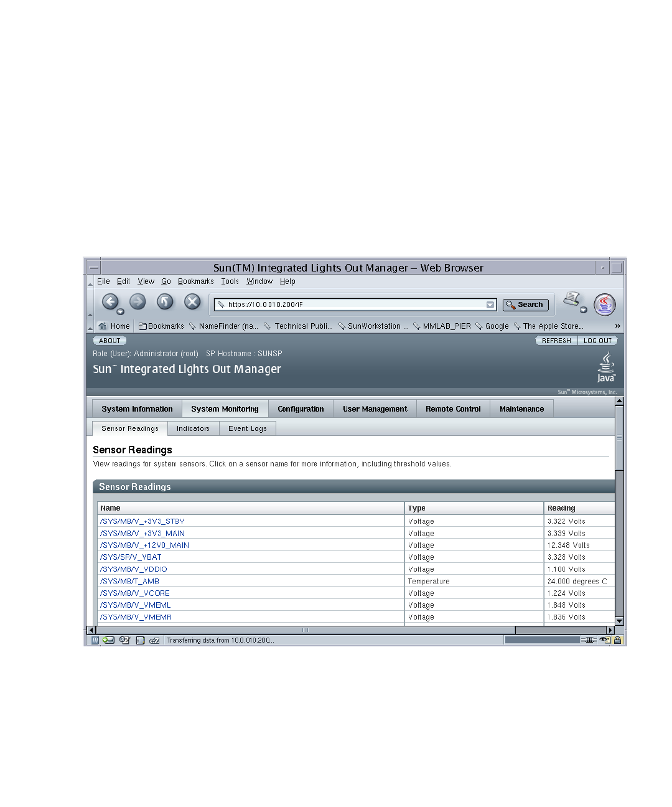Select the Indicators sub-tab
672x807 pixels.
point(193,428)
